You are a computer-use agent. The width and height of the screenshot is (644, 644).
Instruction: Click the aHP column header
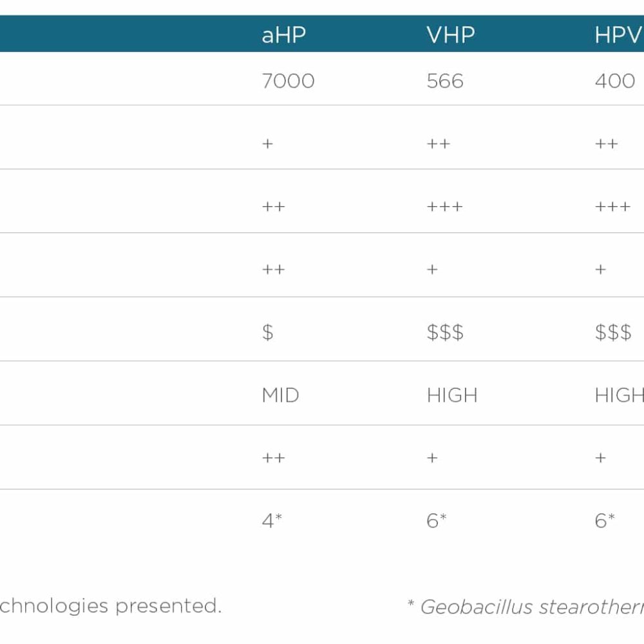coord(283,35)
